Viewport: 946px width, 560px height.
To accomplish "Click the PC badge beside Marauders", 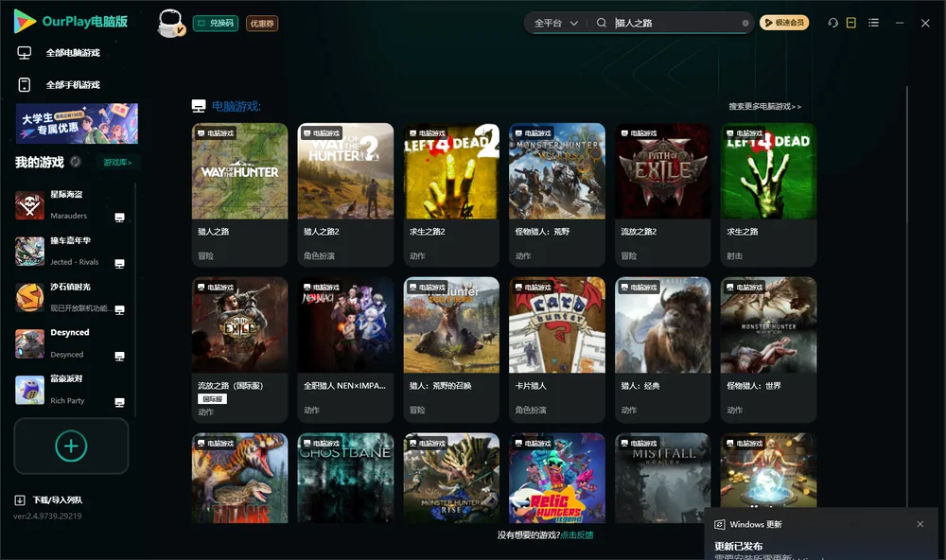I will (x=119, y=218).
